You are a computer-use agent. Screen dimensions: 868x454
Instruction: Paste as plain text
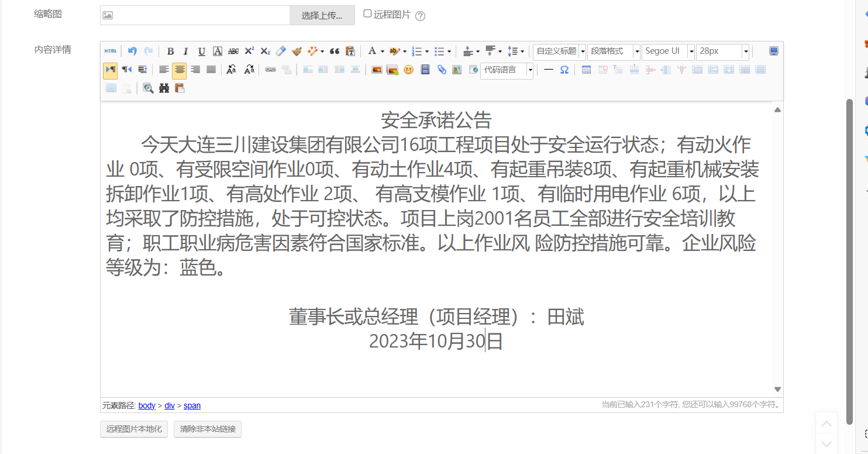pyautogui.click(x=350, y=51)
